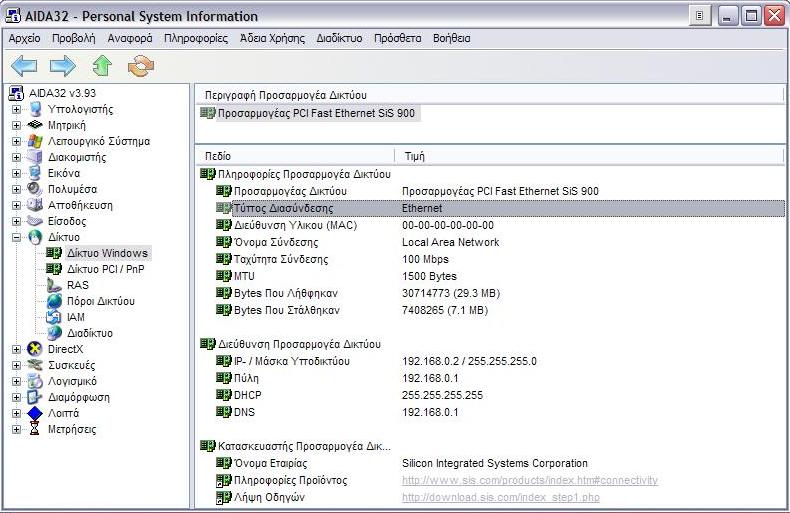Click the Διαδίκτυο globe icon in the tree
Screen dimensions: 790x513
click(54, 333)
